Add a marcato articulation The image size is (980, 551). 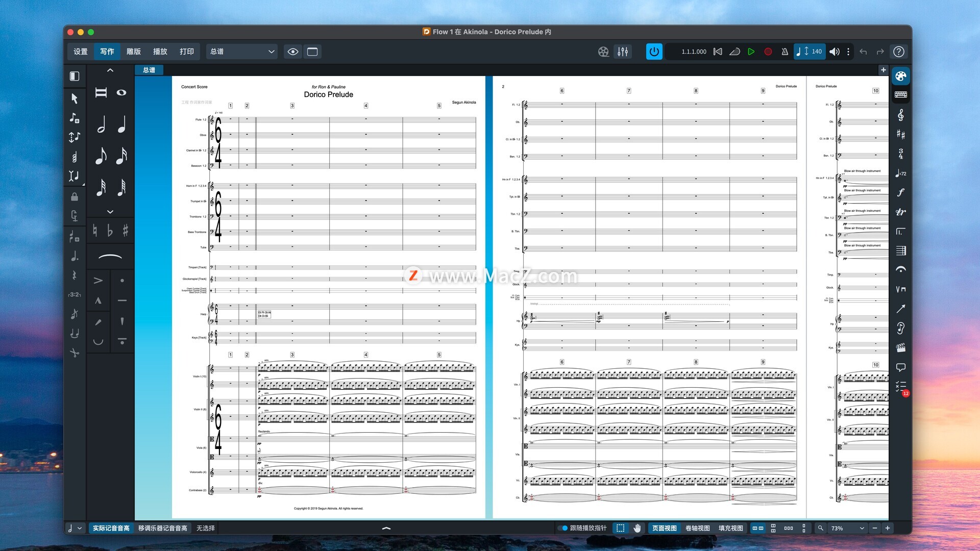(x=98, y=300)
